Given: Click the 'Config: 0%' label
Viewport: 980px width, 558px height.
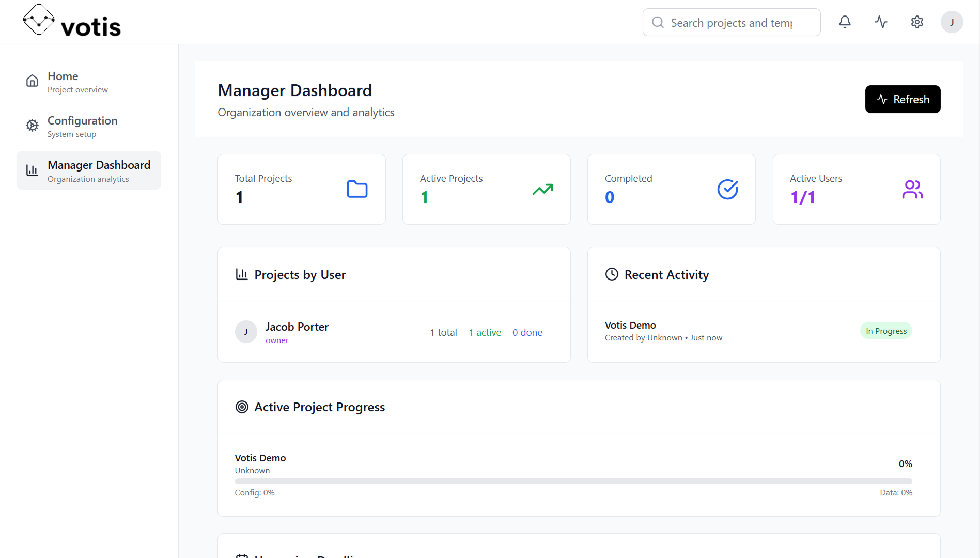Looking at the screenshot, I should click(255, 493).
